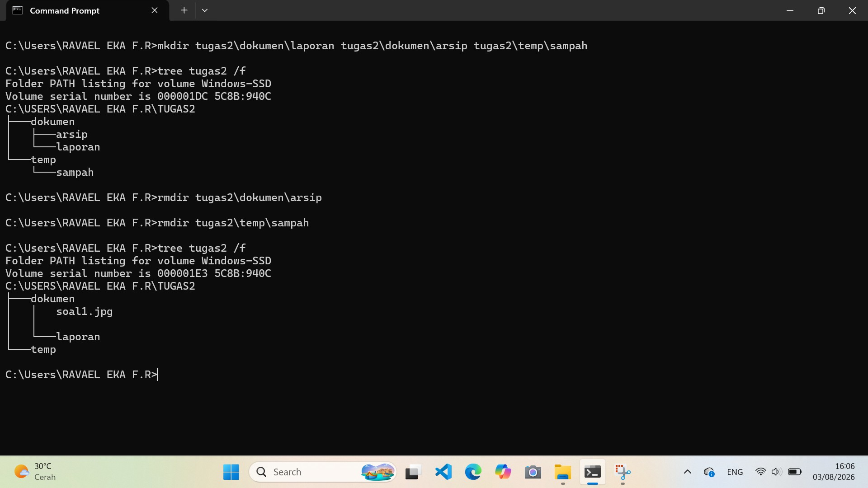Viewport: 868px width, 488px height.
Task: Open Copilot from the taskbar
Action: tap(503, 472)
